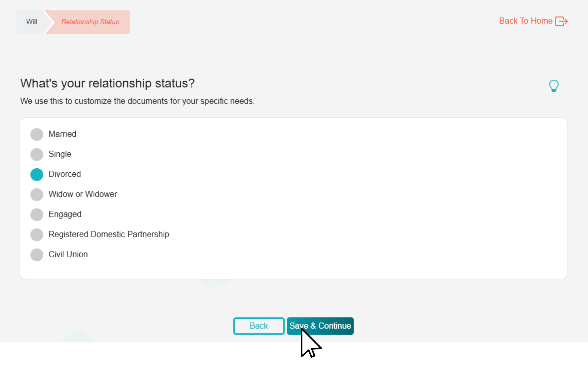This screenshot has width=588, height=368.
Task: Click the 'What's your relationship status?' heading
Action: 107,83
